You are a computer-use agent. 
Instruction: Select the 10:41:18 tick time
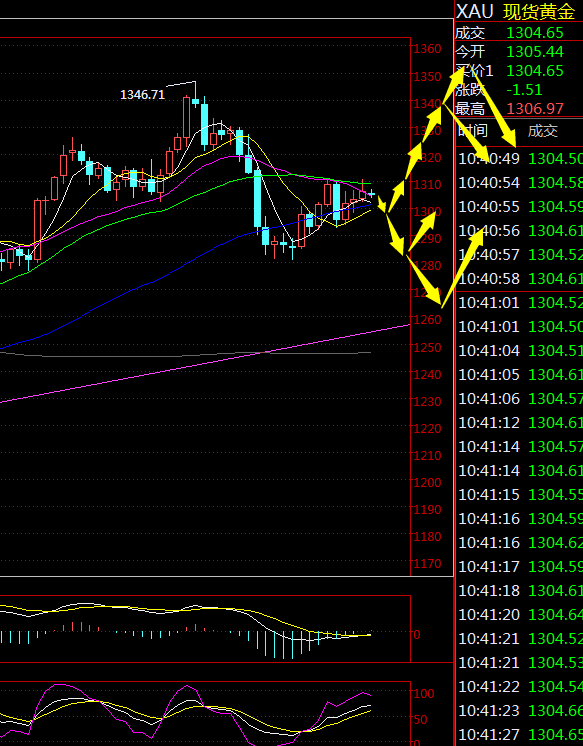click(x=489, y=590)
